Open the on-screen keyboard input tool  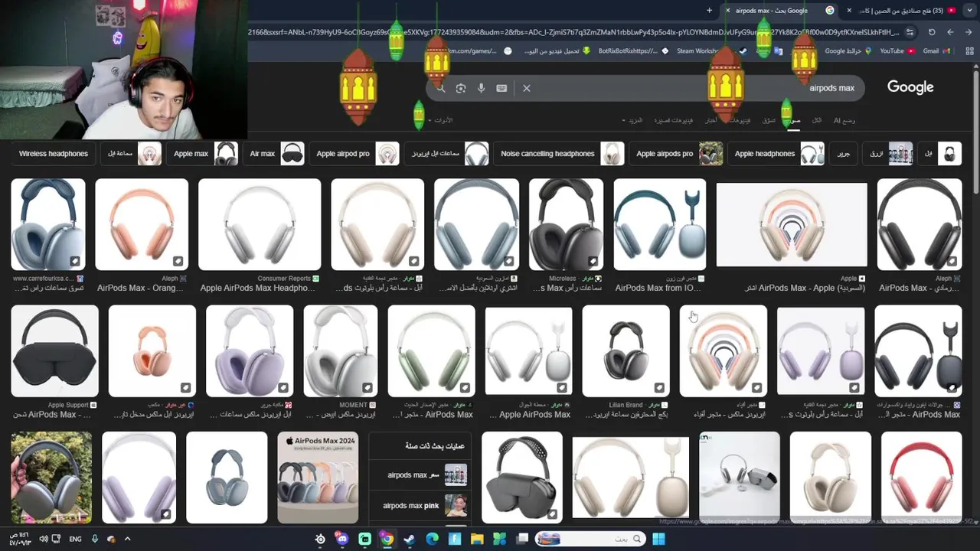click(x=501, y=88)
